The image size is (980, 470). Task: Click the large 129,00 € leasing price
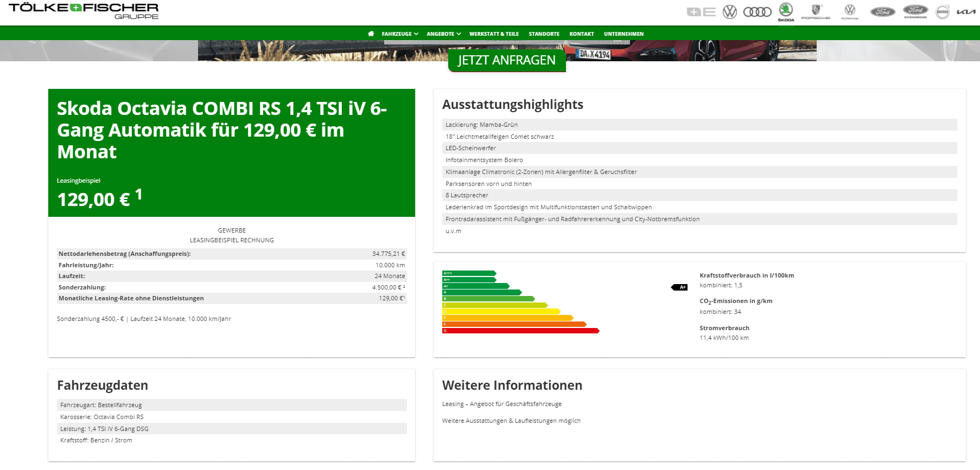coord(94,199)
